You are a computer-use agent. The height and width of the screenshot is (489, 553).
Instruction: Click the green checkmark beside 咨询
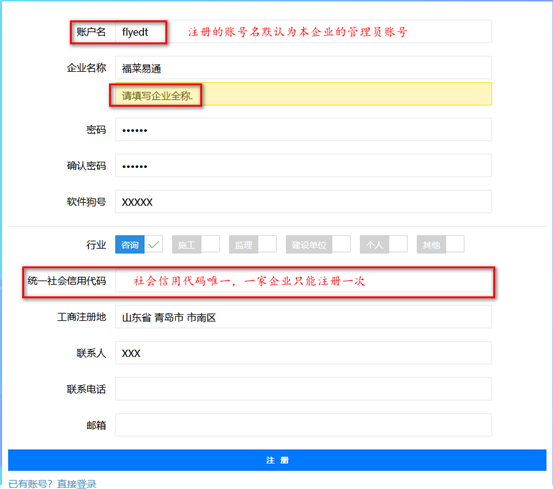click(154, 244)
